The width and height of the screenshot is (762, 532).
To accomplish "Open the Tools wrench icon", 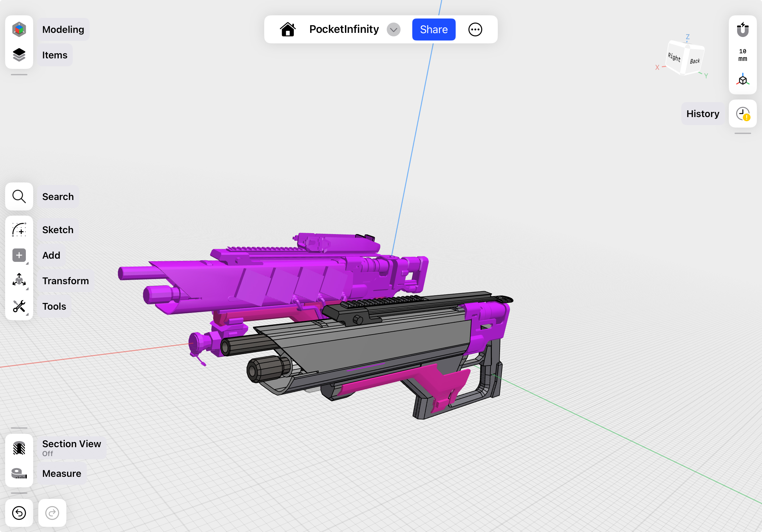I will pos(19,306).
